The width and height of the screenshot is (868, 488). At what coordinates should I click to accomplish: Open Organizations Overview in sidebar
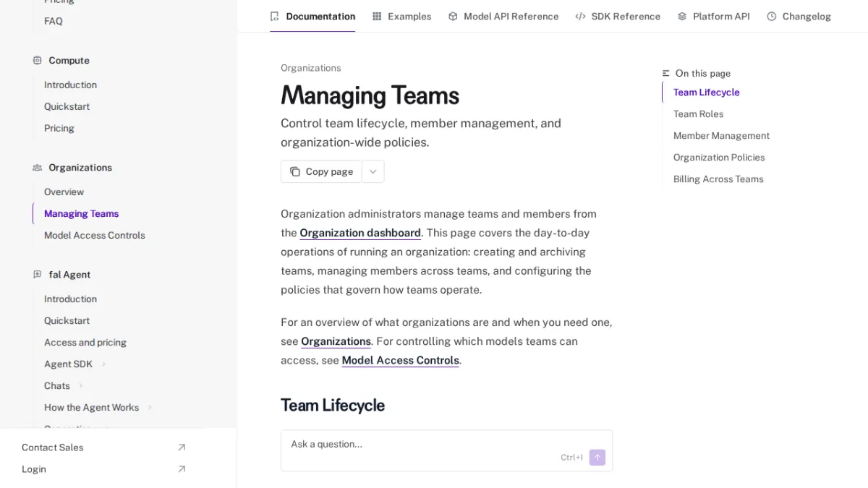pyautogui.click(x=64, y=192)
